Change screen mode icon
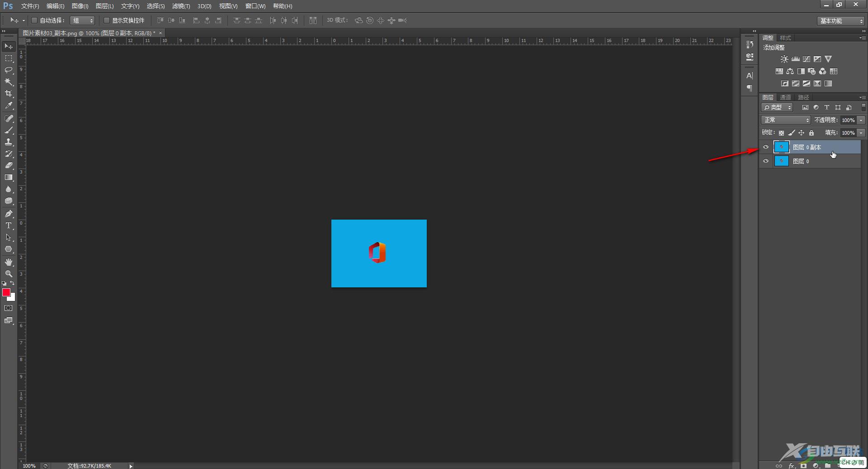Screen dimensions: 868x469 pos(9,320)
